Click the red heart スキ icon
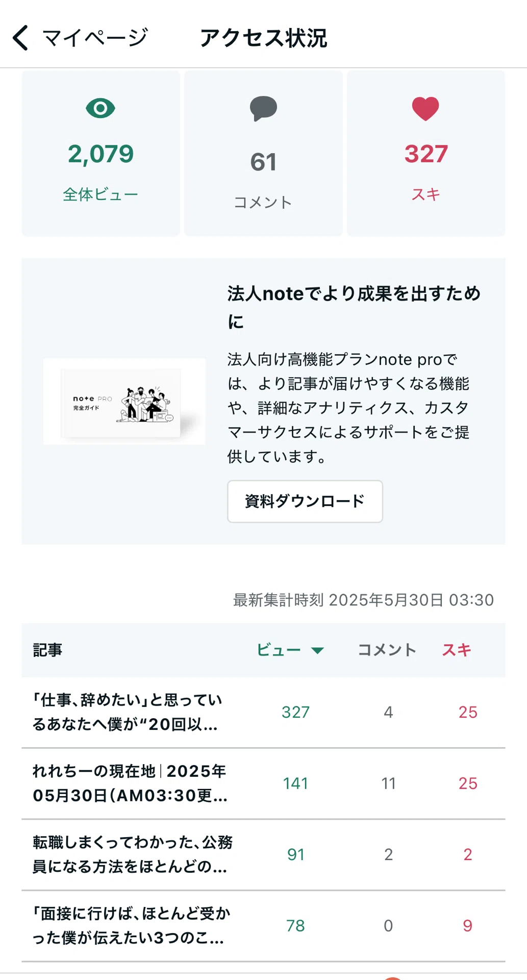Viewport: 527px width, 980px height. 425,109
